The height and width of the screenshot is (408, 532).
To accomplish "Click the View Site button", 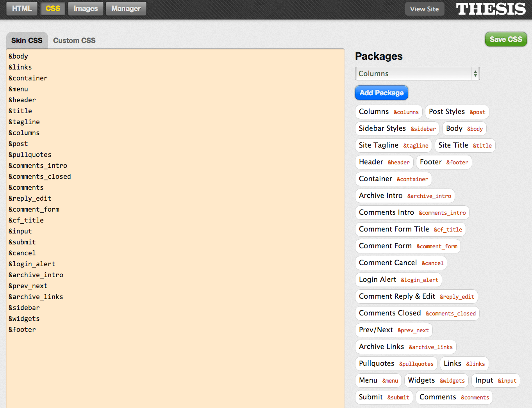I will [424, 9].
